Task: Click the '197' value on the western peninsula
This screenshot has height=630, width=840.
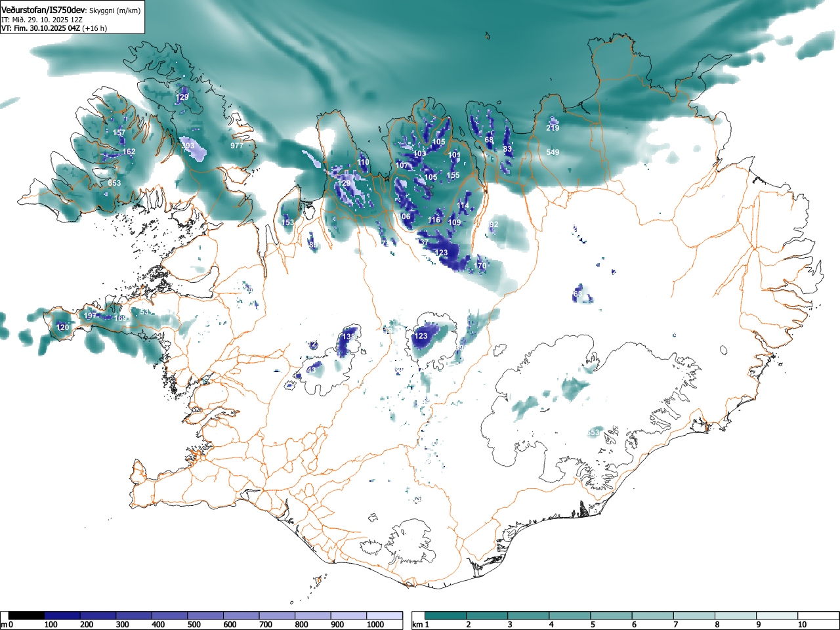Action: (90, 316)
